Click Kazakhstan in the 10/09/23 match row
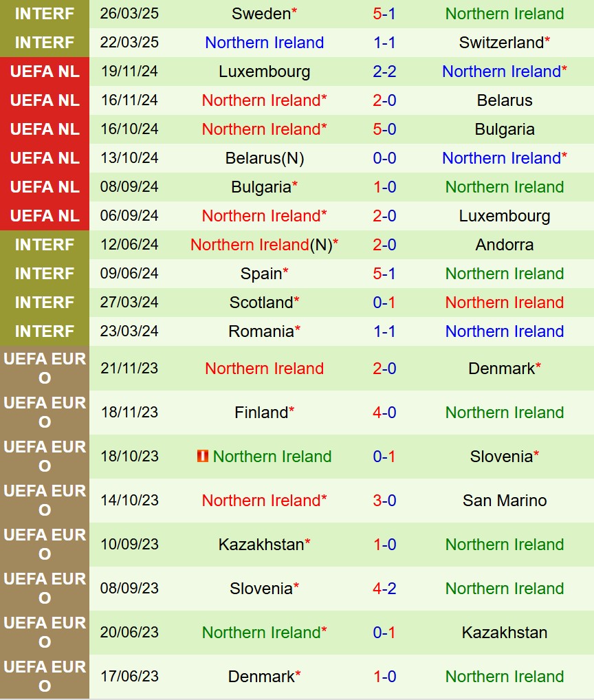This screenshot has width=594, height=700. [x=261, y=544]
